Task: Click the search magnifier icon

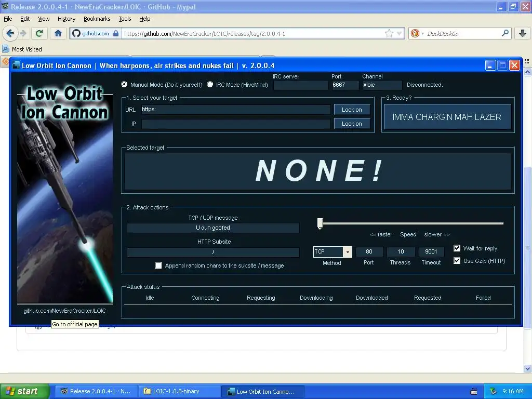Action: [505, 33]
